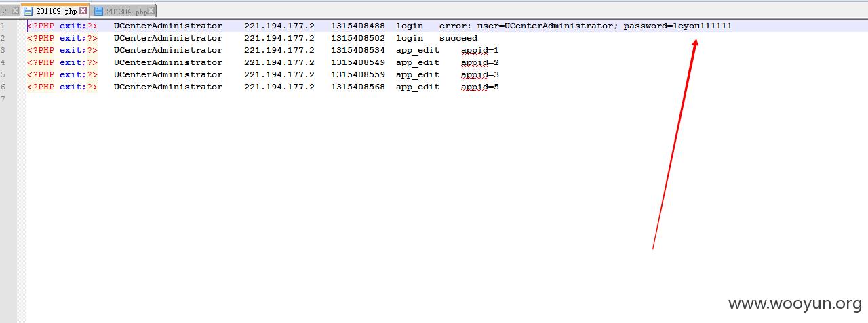Click line number 7 in the margin
The height and width of the screenshot is (323, 868).
pyautogui.click(x=3, y=99)
